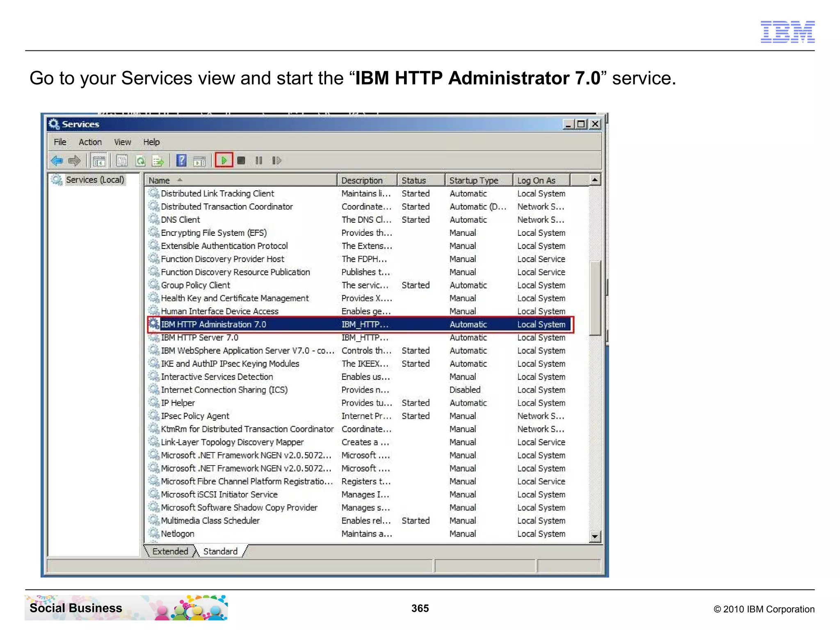The image size is (840, 630).
Task: Select IBM WebSphere Application Server V7.0 row
Action: (359, 350)
